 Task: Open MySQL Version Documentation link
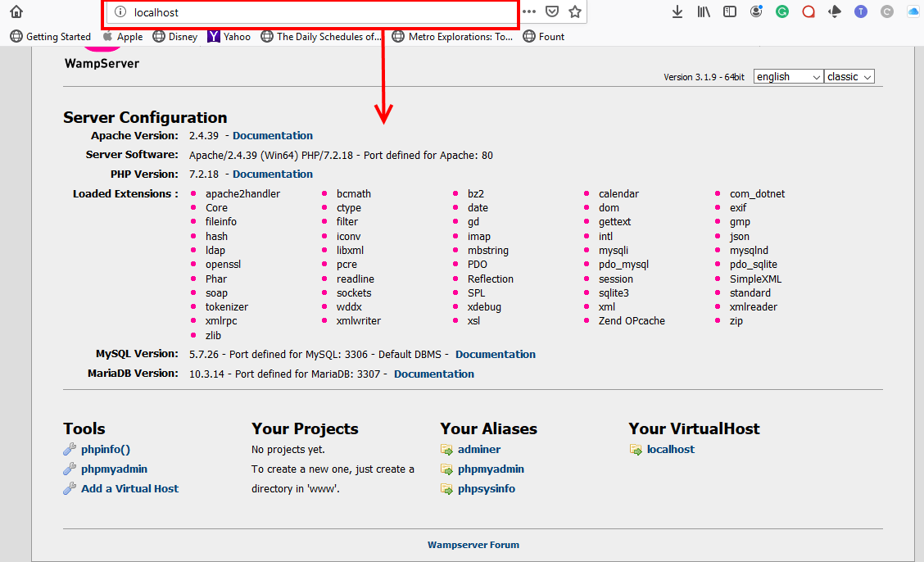[x=495, y=355]
